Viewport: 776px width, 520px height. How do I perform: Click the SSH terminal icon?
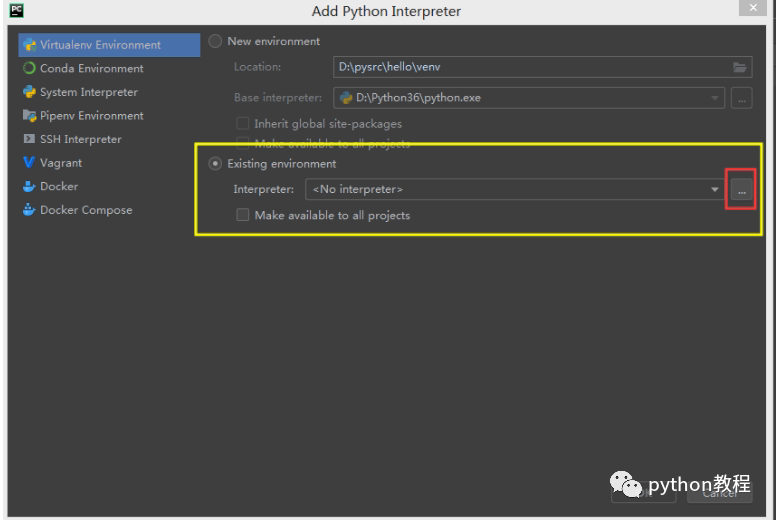[29, 139]
